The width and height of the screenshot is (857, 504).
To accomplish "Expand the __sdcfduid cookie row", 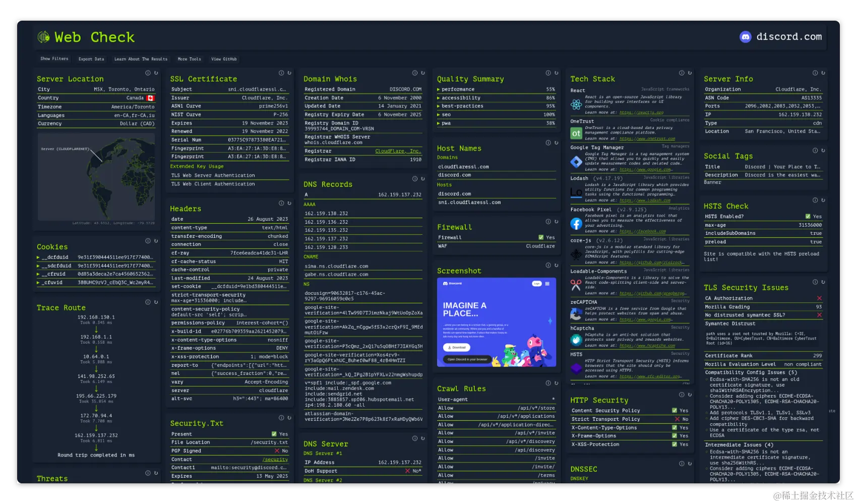I will (96, 266).
